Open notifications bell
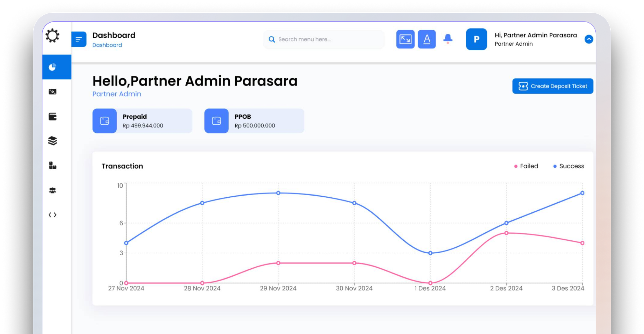The image size is (644, 334). 448,39
